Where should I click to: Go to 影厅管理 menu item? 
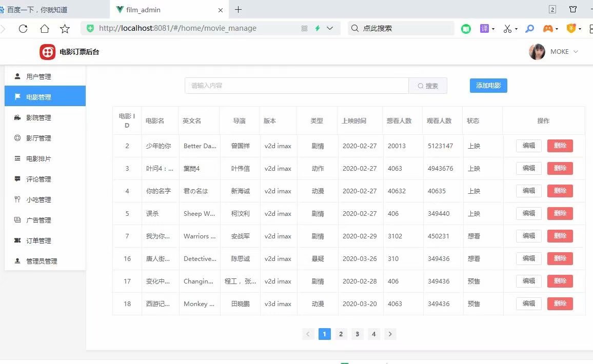[x=45, y=138]
